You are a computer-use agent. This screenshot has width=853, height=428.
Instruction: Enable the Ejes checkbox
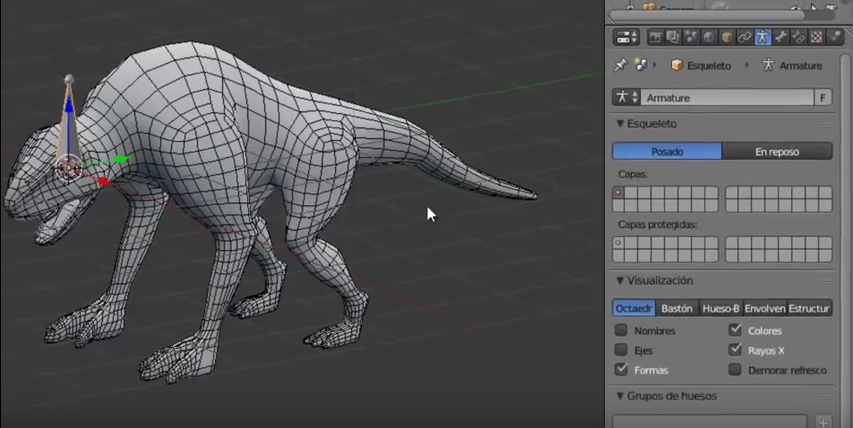click(x=621, y=350)
